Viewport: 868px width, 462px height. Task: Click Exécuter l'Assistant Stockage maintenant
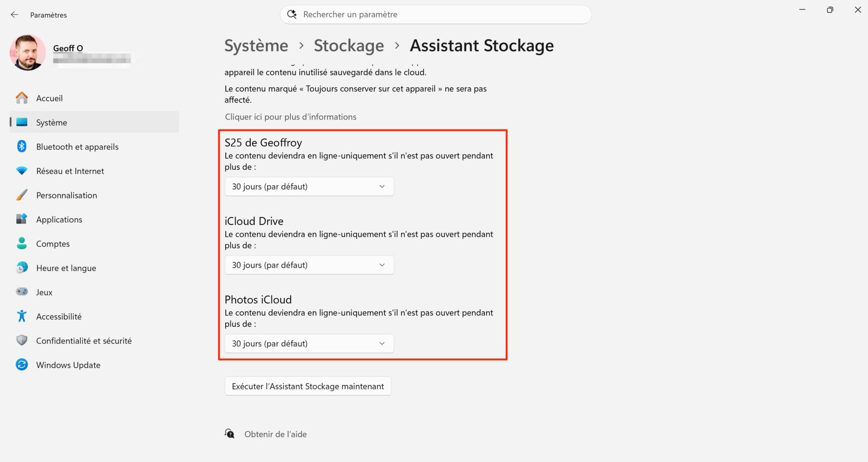307,386
